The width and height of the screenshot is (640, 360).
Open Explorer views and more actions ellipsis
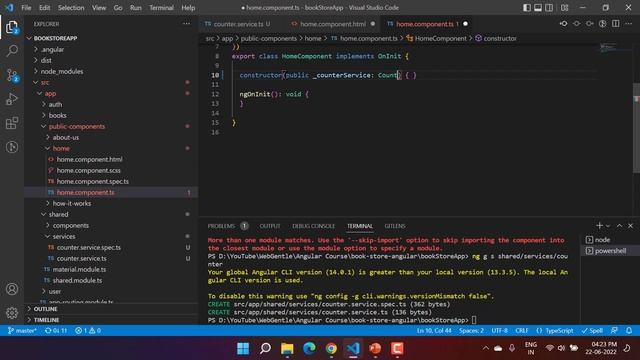coord(186,24)
